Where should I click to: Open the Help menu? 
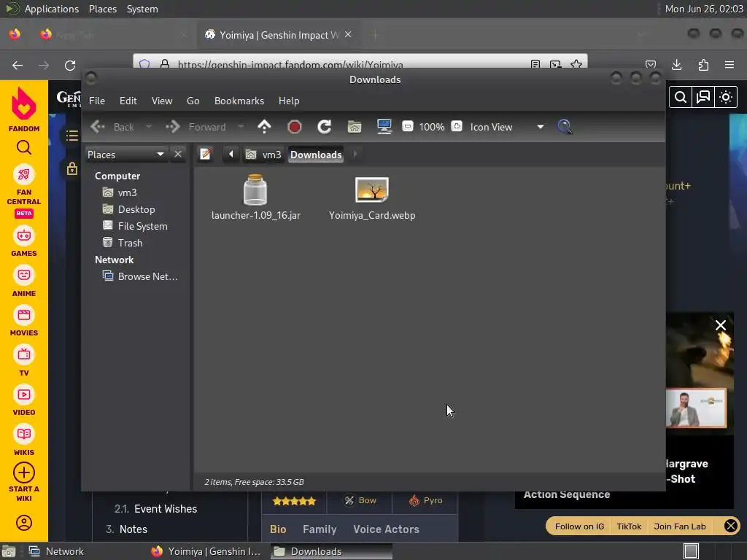point(289,101)
